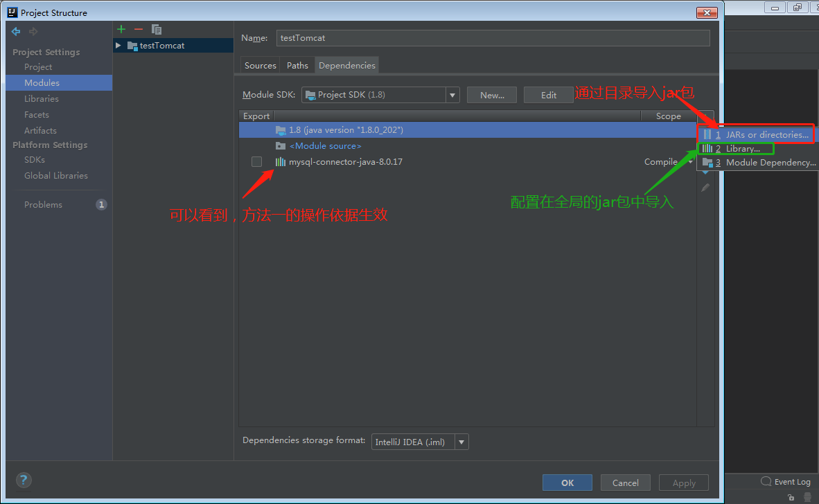Screen dimensions: 819x504
Task: Open the Module SDK dropdown
Action: 452,95
